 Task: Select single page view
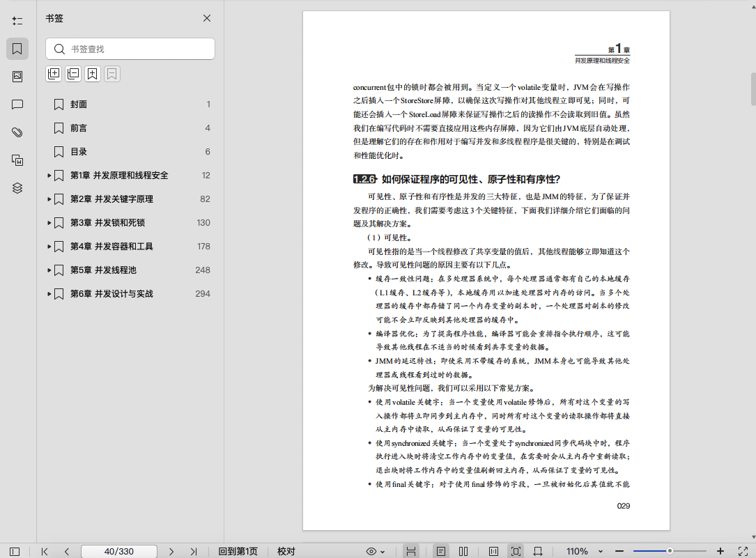point(440,551)
